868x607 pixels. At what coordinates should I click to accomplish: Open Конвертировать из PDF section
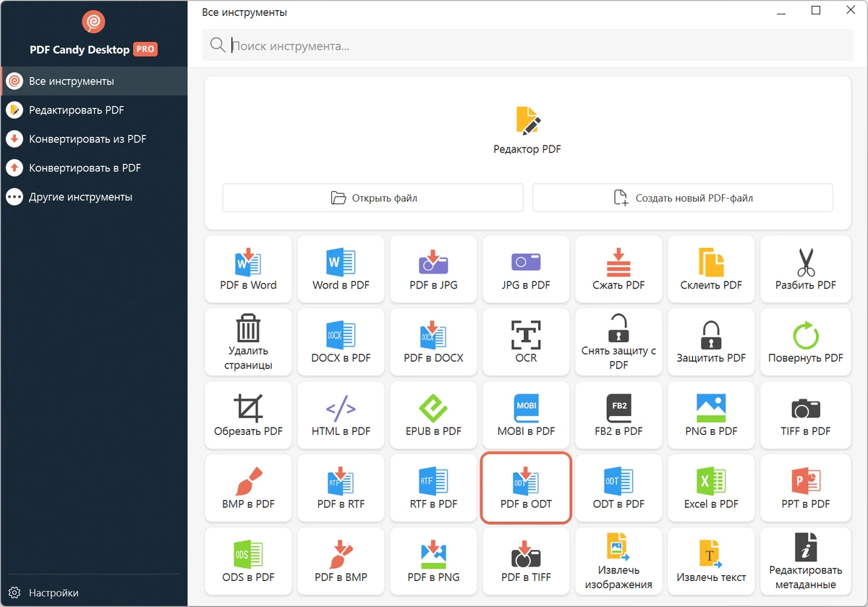[94, 139]
